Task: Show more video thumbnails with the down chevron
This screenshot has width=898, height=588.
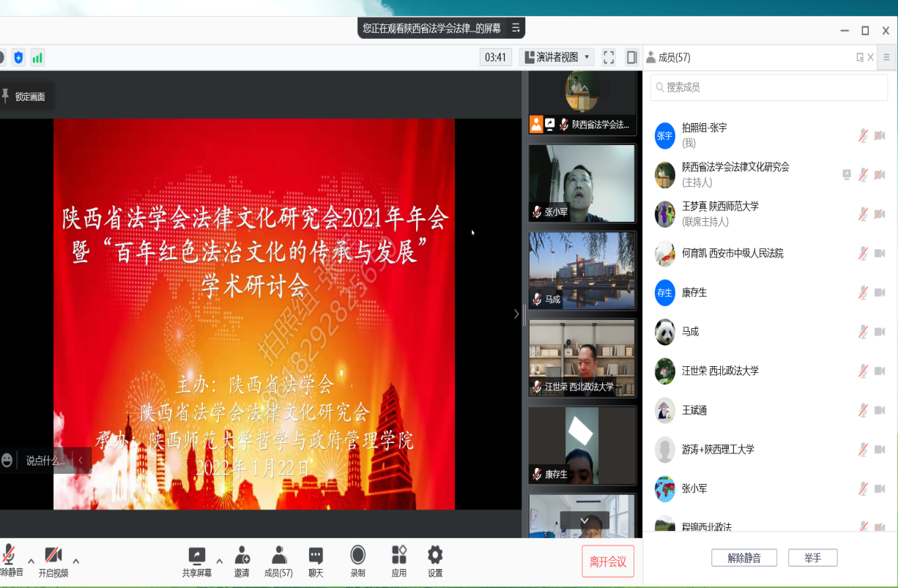Action: [x=585, y=521]
